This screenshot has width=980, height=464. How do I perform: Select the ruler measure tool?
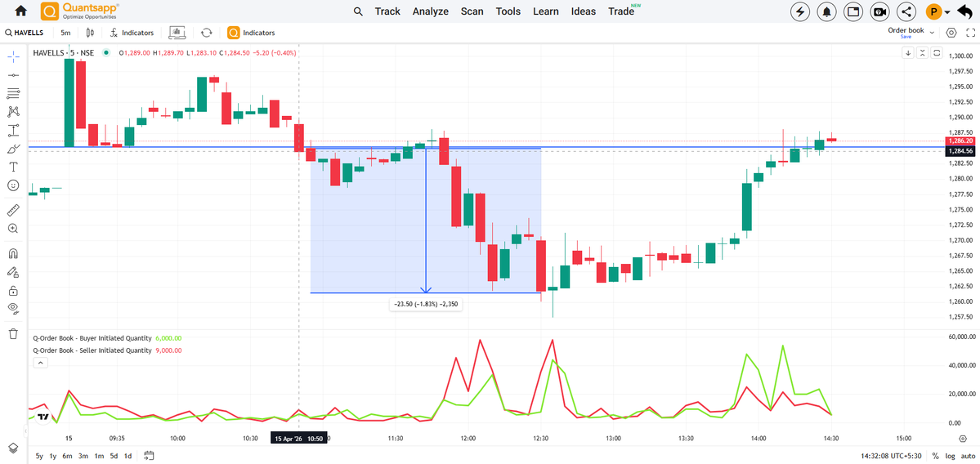click(13, 210)
